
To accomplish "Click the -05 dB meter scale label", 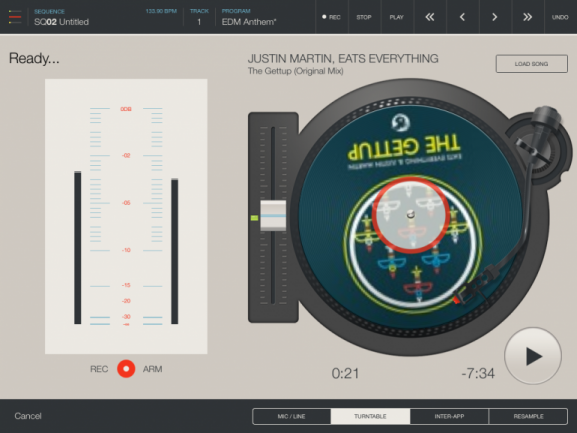I will coord(126,203).
